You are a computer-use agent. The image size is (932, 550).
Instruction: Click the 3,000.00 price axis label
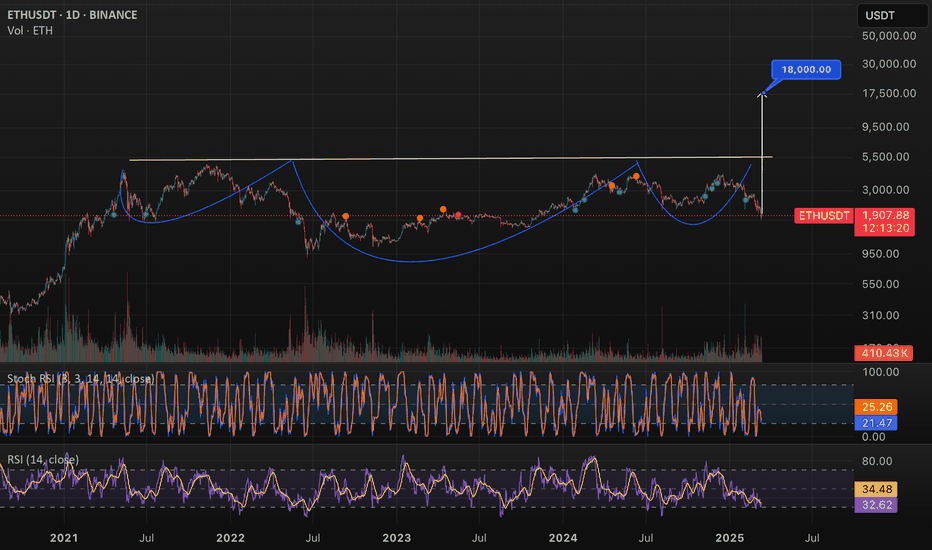(x=886, y=190)
